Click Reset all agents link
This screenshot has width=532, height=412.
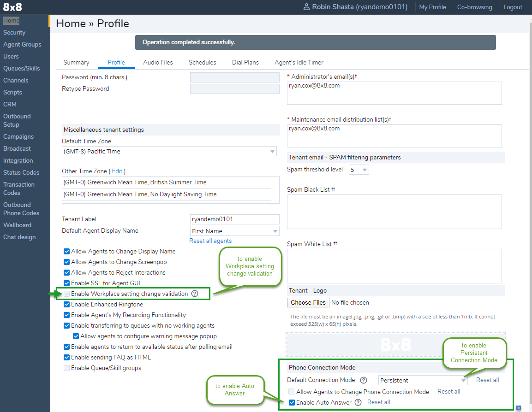click(210, 241)
